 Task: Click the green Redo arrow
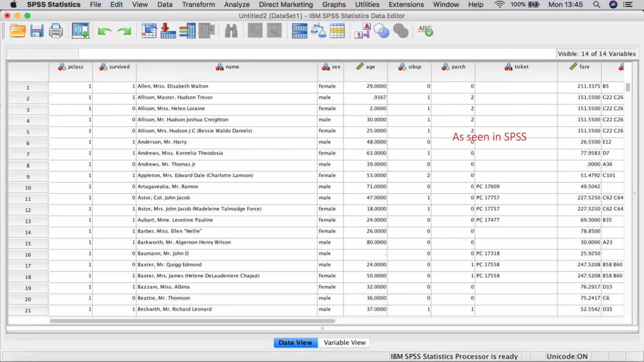(x=124, y=31)
